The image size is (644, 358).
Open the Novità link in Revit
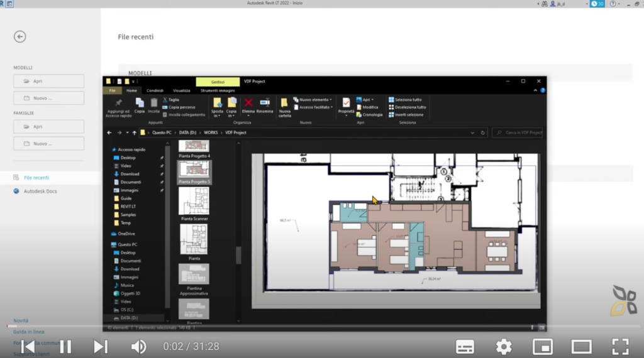pyautogui.click(x=21, y=321)
